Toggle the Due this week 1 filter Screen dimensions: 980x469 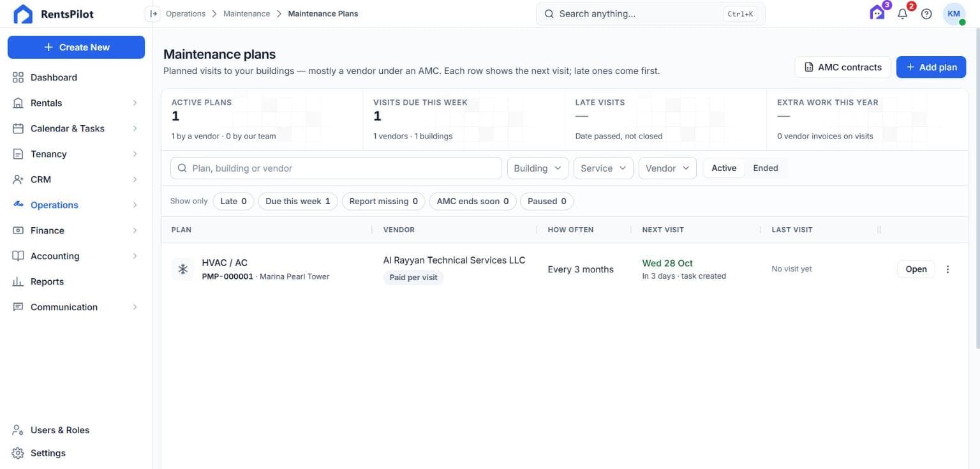point(298,201)
